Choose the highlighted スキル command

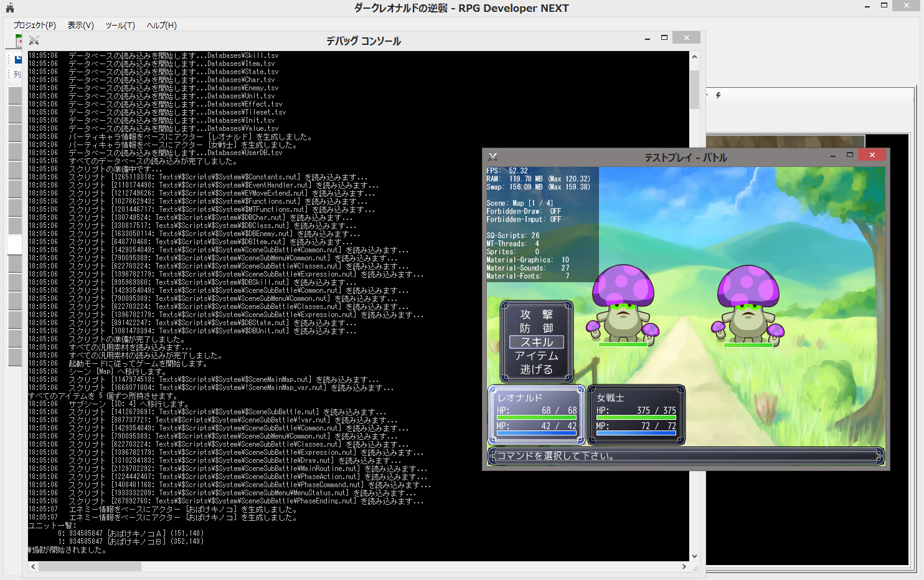pos(536,342)
